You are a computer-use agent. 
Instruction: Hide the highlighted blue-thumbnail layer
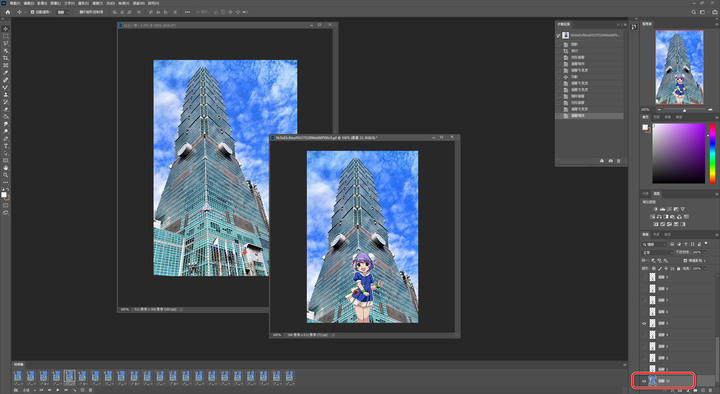[x=644, y=381]
